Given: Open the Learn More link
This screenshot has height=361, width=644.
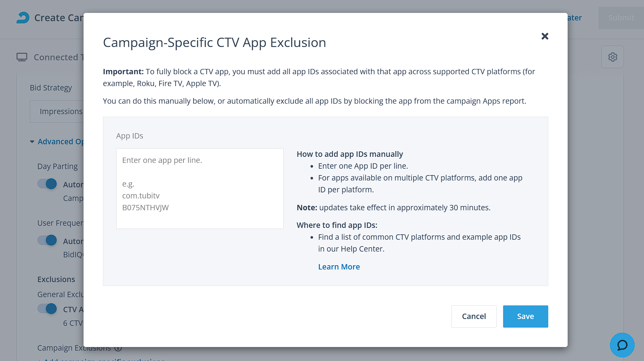Looking at the screenshot, I should tap(339, 267).
